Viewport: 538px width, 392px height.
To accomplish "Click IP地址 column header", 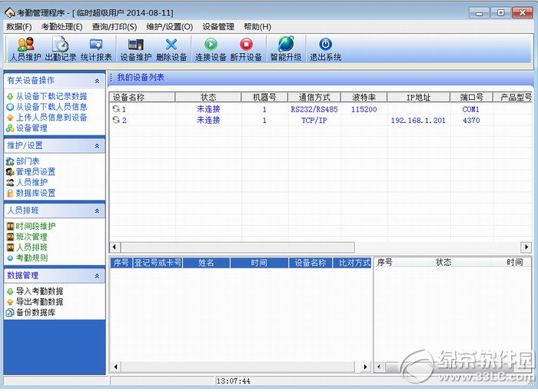I will [x=419, y=98].
